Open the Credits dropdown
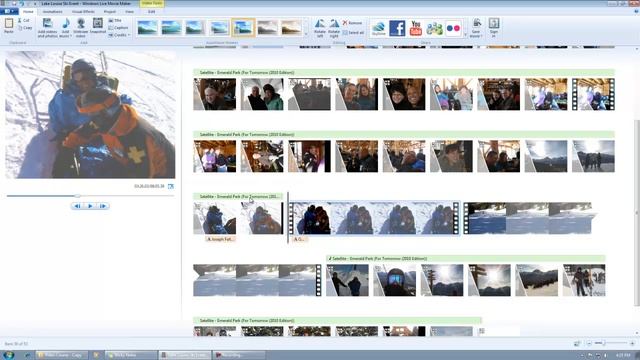 tap(119, 35)
